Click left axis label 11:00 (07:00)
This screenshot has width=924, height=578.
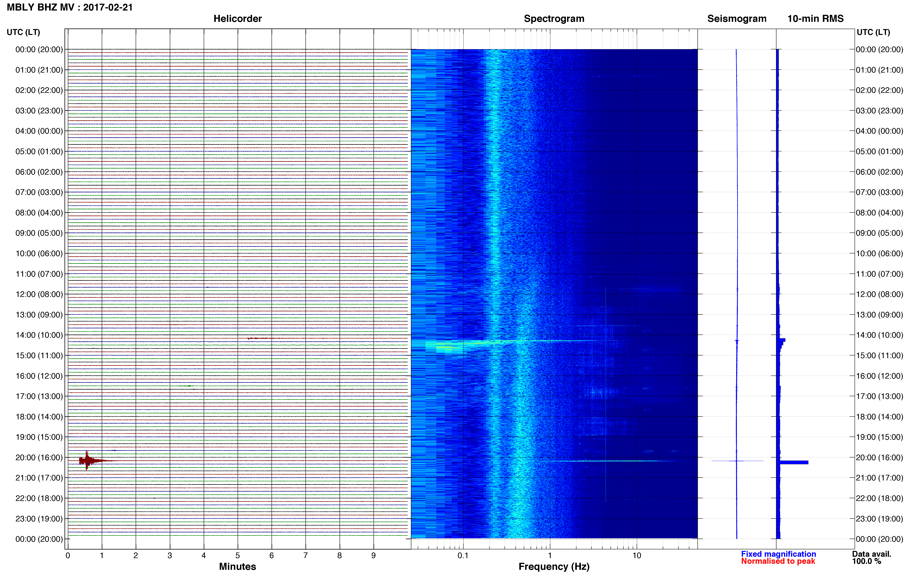coord(39,274)
